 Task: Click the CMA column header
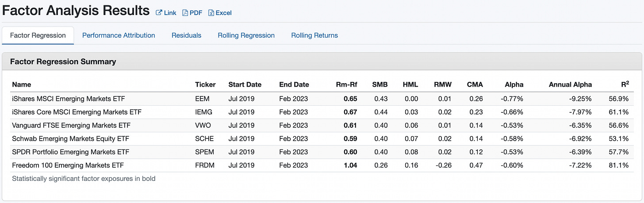tap(475, 84)
